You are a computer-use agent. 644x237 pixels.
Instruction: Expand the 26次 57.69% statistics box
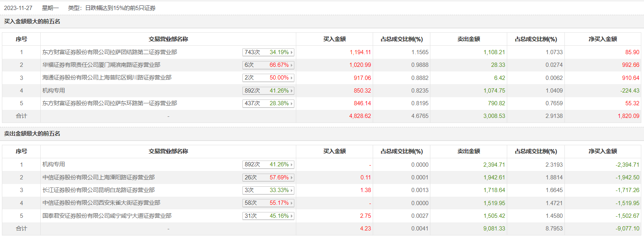(x=292, y=177)
